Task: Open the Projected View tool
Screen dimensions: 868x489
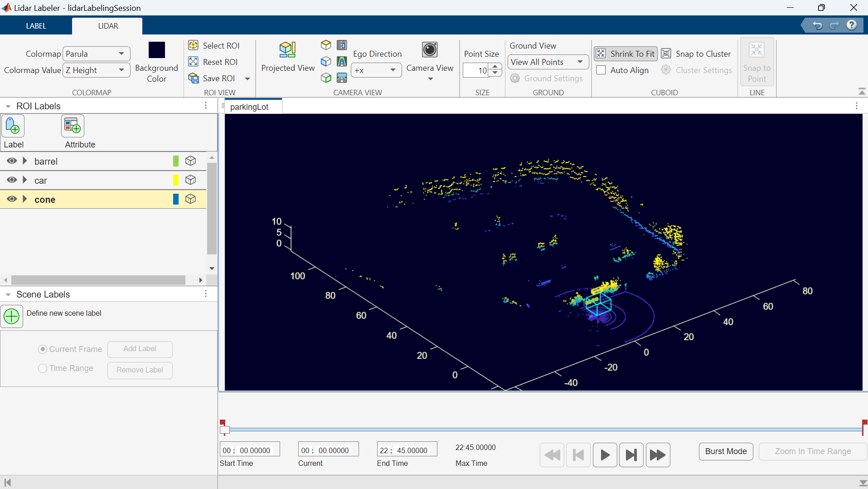Action: coord(288,57)
